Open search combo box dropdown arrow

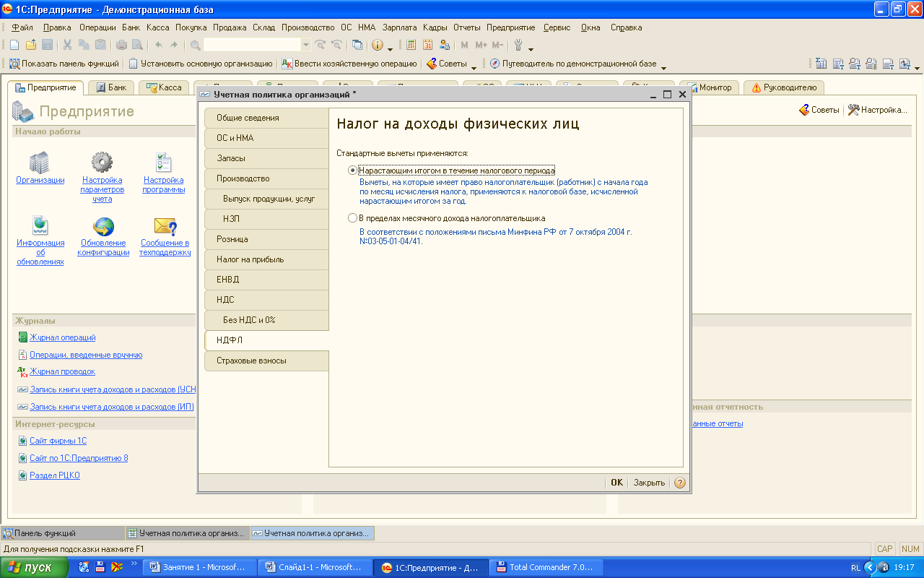point(305,45)
